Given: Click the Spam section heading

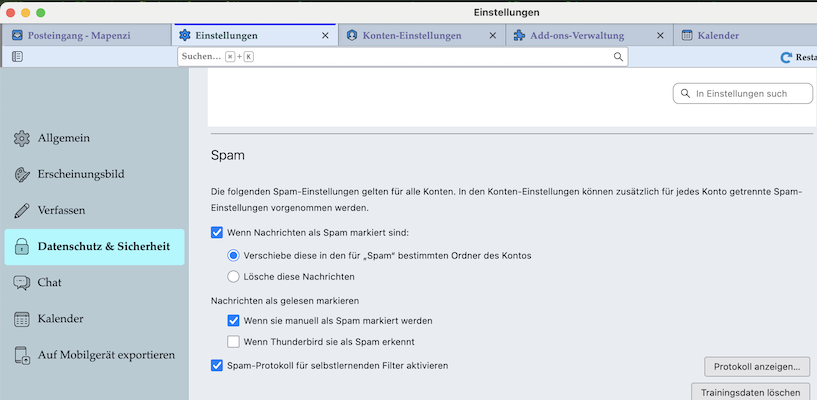Looking at the screenshot, I should [228, 155].
